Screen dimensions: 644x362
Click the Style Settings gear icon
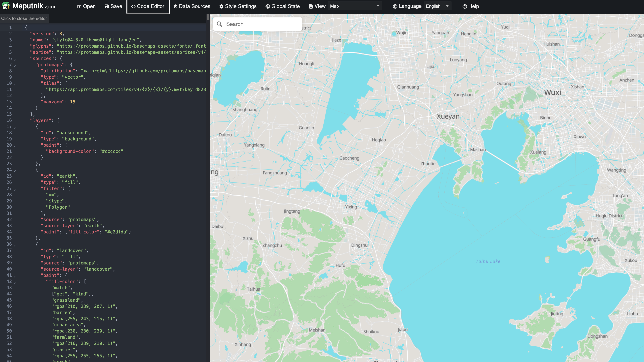coord(221,7)
